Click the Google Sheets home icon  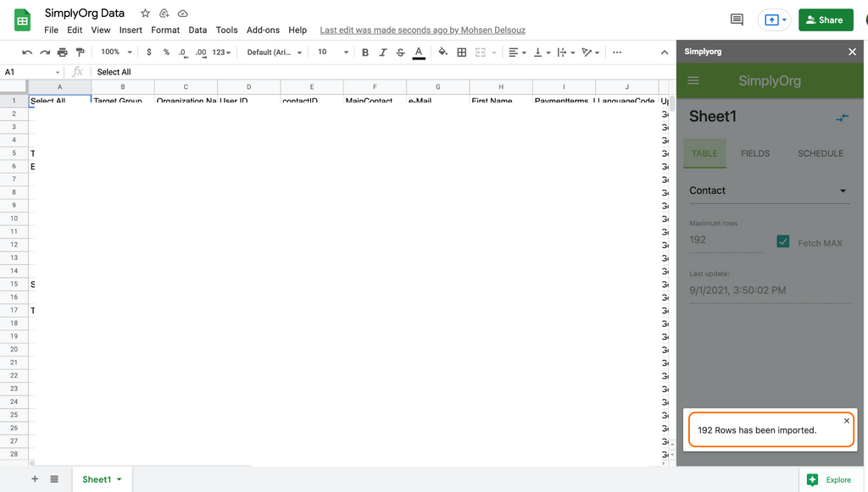22,20
